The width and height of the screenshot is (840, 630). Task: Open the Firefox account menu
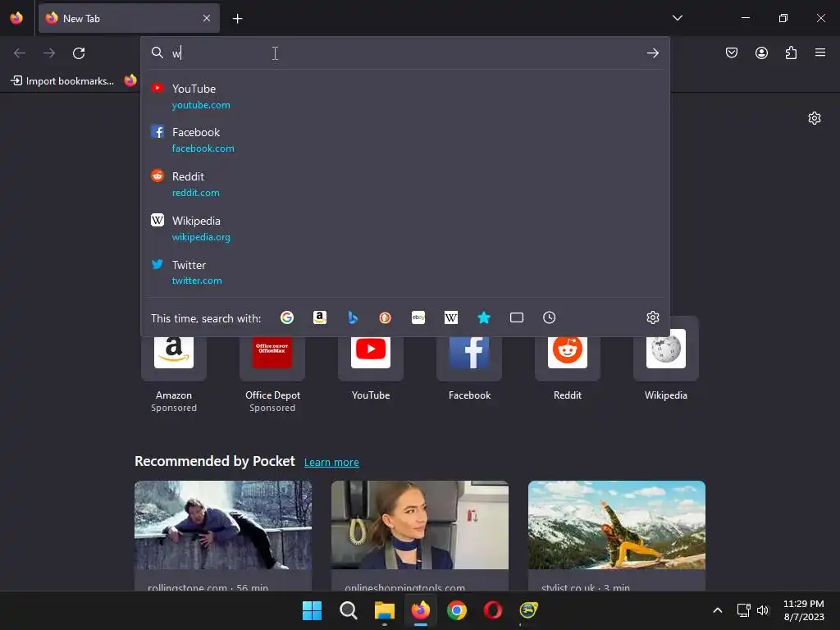tap(761, 52)
